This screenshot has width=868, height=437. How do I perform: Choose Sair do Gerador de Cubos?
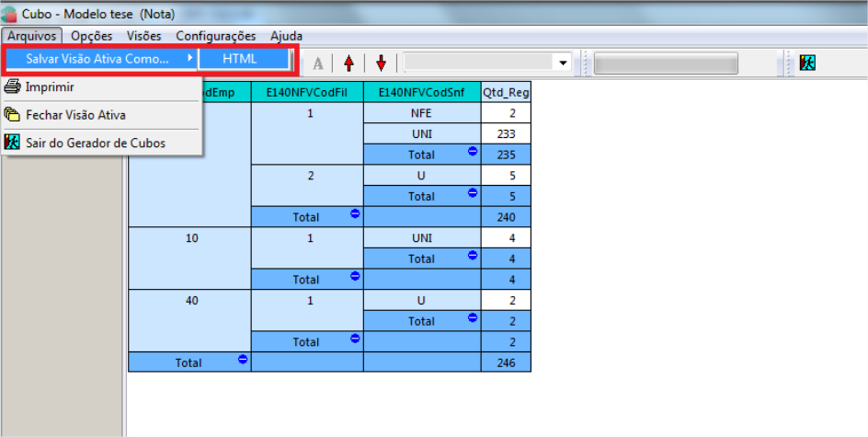[x=96, y=143]
